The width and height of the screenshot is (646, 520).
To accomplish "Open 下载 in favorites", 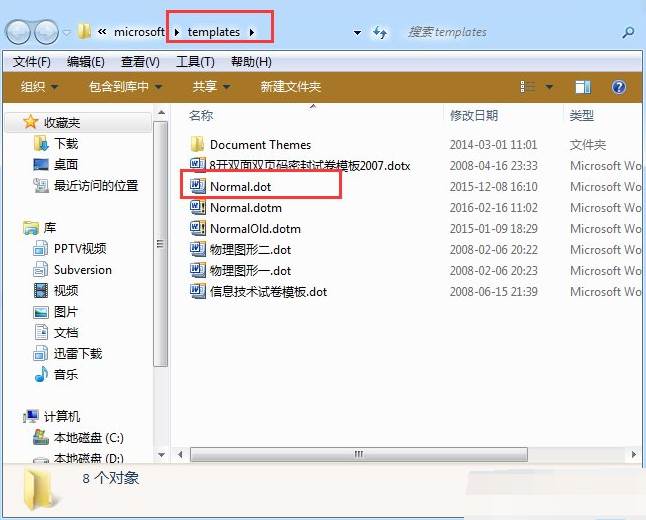I will (x=66, y=143).
